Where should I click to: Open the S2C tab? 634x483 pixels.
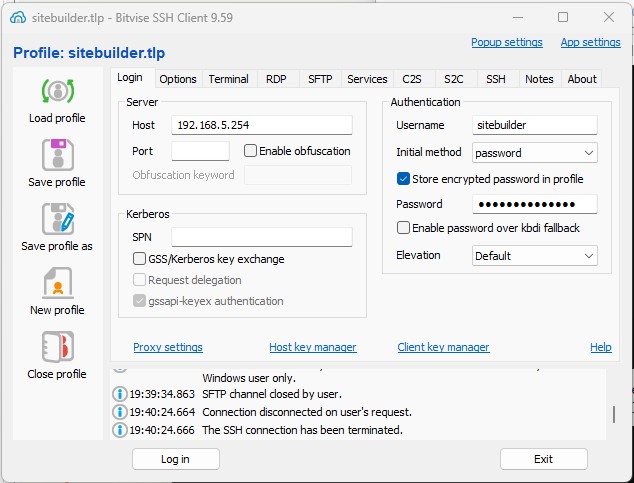click(454, 79)
